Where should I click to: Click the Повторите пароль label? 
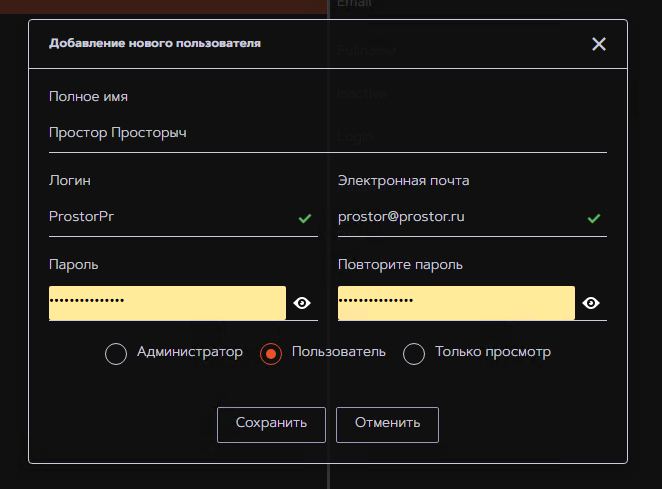click(400, 265)
